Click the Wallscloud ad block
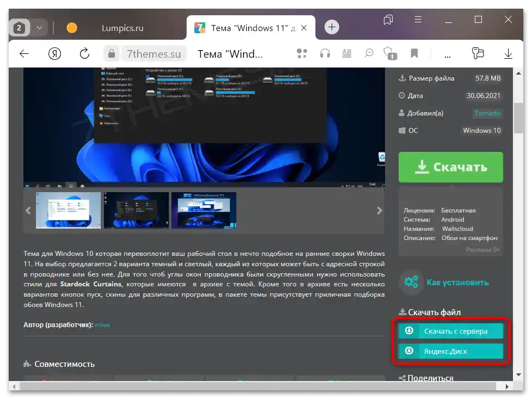This screenshot has height=399, width=532. click(x=450, y=222)
